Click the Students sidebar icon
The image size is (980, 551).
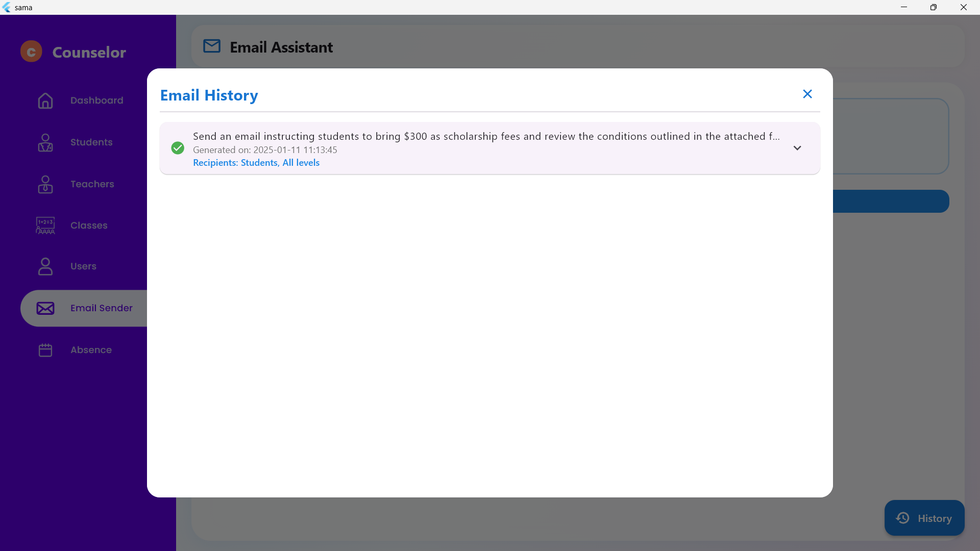[x=45, y=142]
